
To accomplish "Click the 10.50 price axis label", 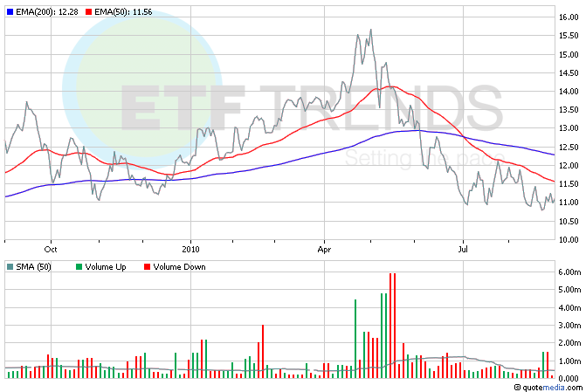I will [569, 221].
